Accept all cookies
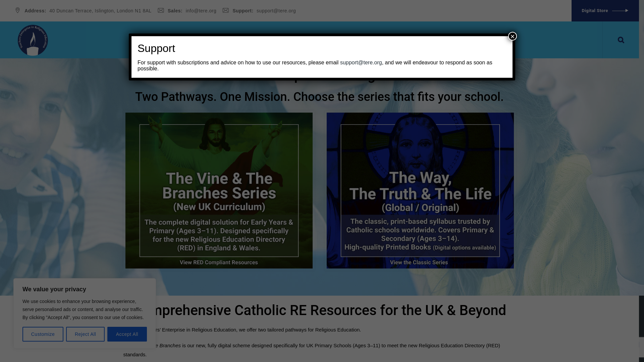 click(127, 334)
